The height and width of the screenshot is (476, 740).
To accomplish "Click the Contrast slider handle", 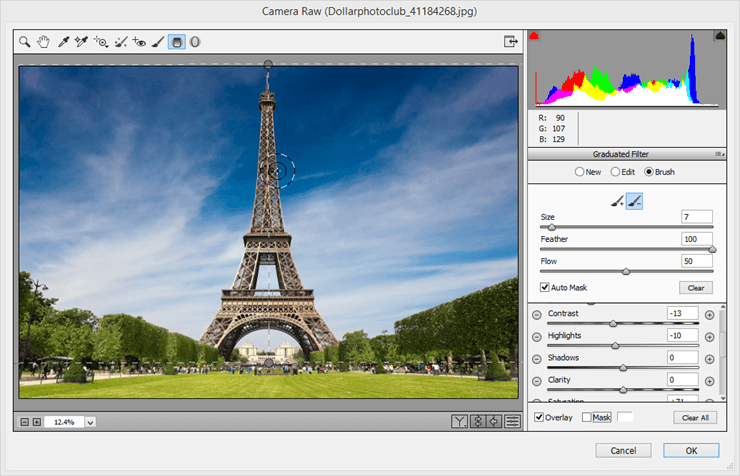I will [613, 324].
